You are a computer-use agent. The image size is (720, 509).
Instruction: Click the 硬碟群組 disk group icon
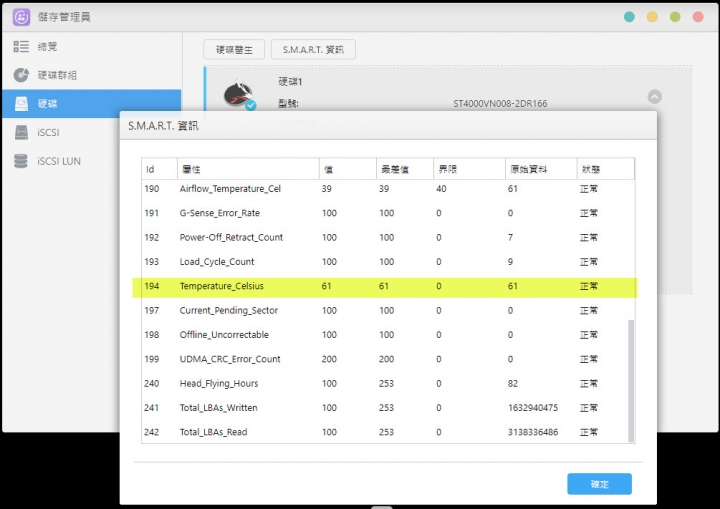[21, 75]
